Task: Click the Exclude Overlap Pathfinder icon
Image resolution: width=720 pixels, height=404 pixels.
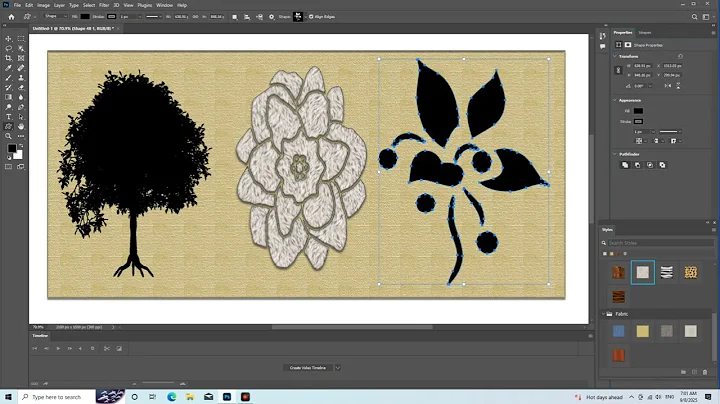Action: pyautogui.click(x=662, y=165)
